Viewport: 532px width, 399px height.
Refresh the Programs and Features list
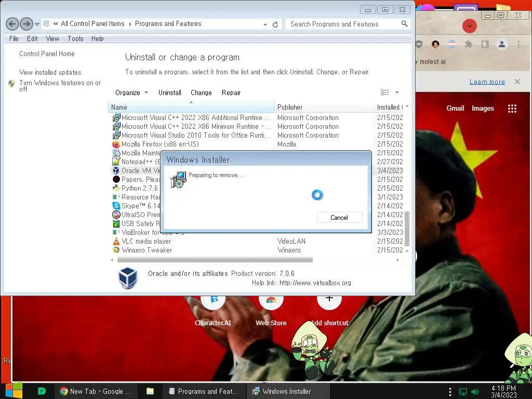click(x=275, y=24)
